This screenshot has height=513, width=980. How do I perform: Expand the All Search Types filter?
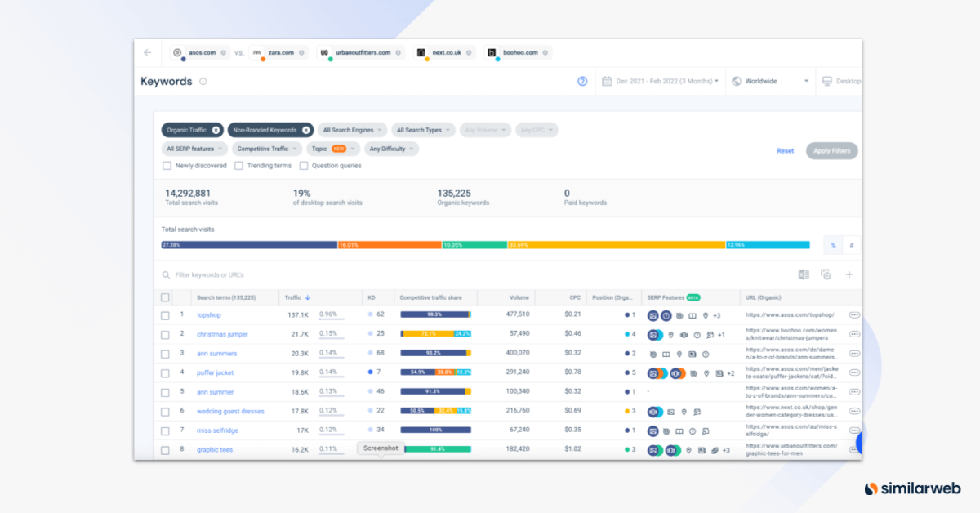[x=423, y=130]
